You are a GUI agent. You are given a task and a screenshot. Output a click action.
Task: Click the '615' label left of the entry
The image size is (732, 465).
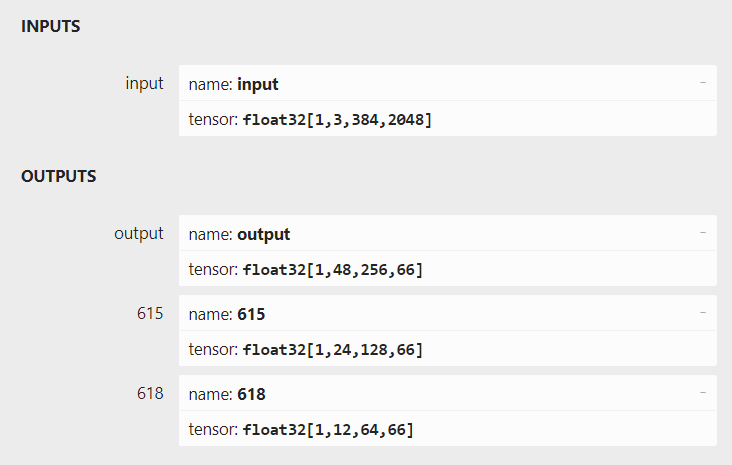[150, 313]
